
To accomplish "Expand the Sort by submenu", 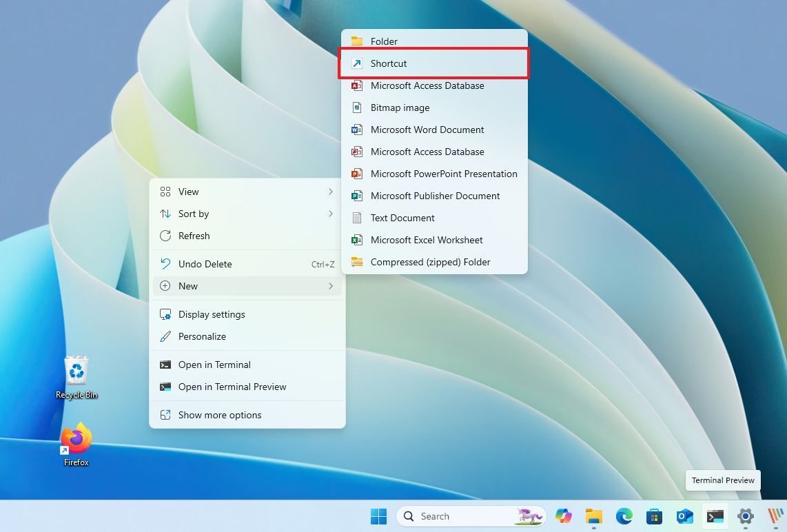I will pos(194,214).
